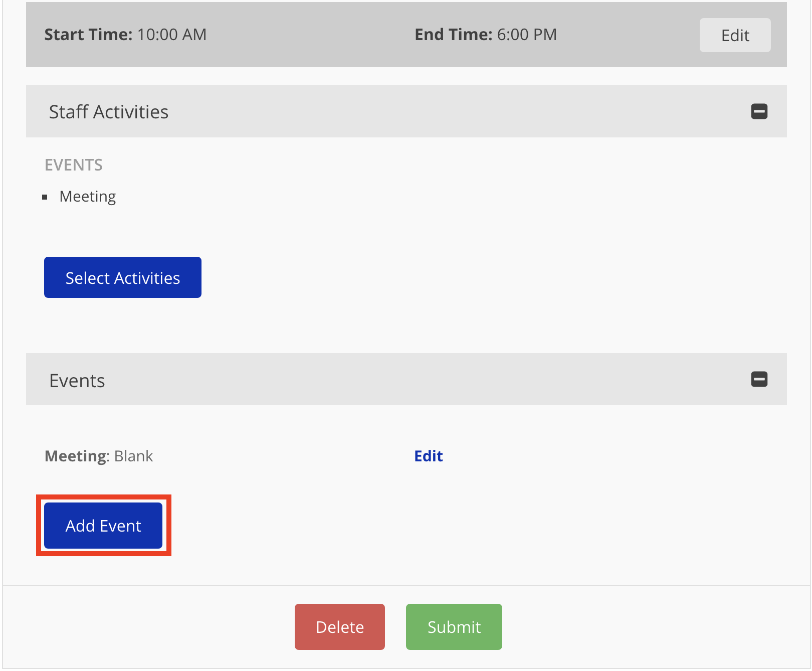Click the End Time label
812x671 pixels.
[x=453, y=35]
